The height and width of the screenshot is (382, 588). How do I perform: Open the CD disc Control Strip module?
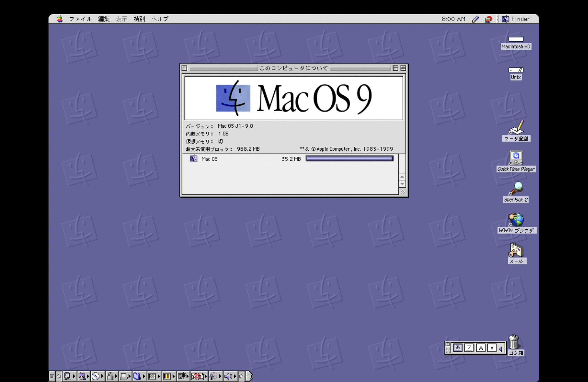click(x=98, y=376)
